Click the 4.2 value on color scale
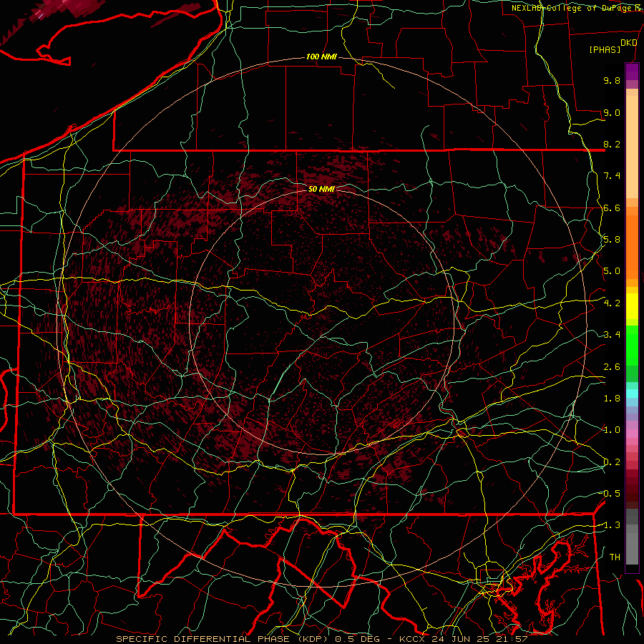 [612, 303]
